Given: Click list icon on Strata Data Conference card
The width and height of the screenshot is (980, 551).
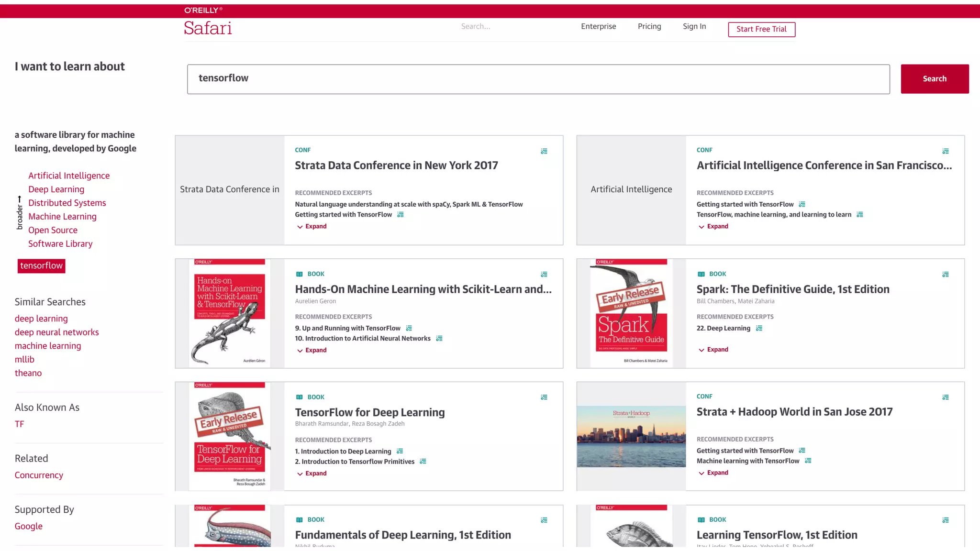Looking at the screenshot, I should pos(544,151).
